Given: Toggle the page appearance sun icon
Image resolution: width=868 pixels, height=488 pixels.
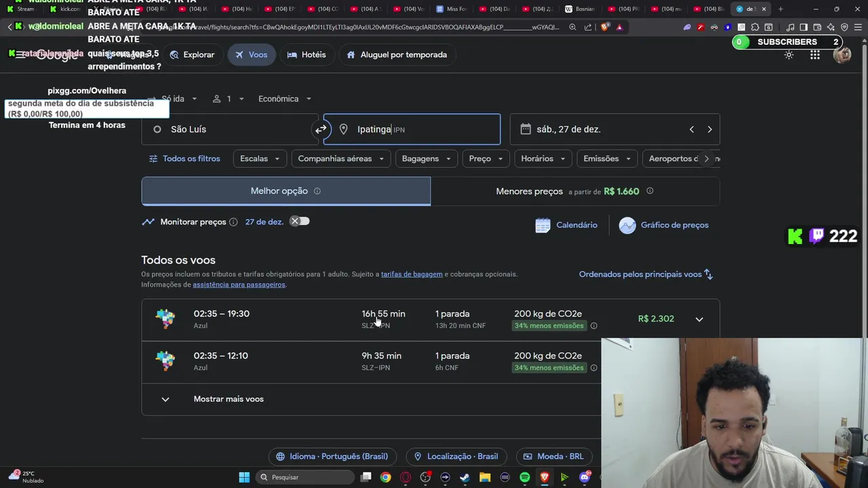Looking at the screenshot, I should [789, 55].
